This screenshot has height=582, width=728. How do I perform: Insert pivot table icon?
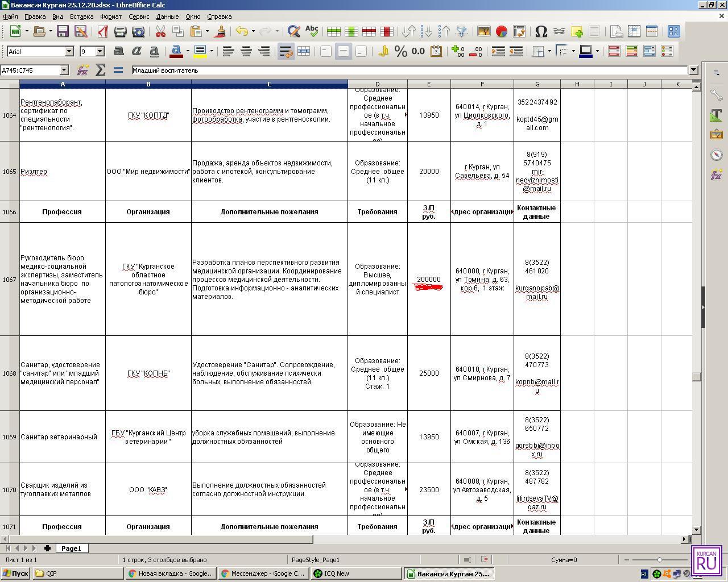tap(519, 31)
